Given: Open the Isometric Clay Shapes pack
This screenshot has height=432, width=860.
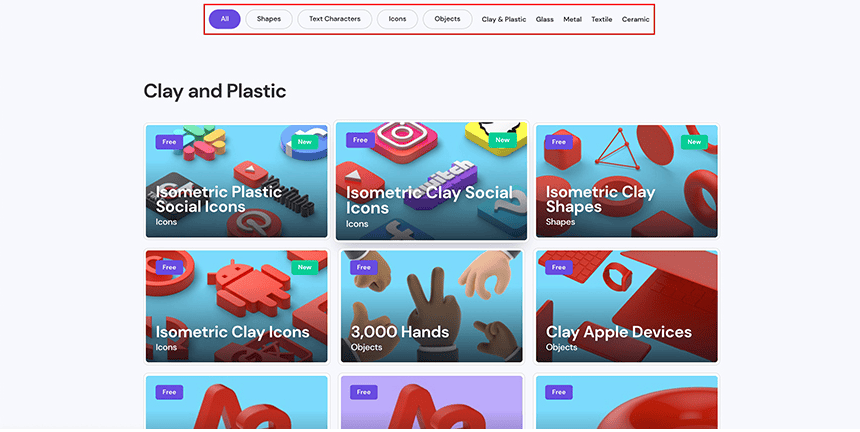Looking at the screenshot, I should pyautogui.click(x=626, y=181).
